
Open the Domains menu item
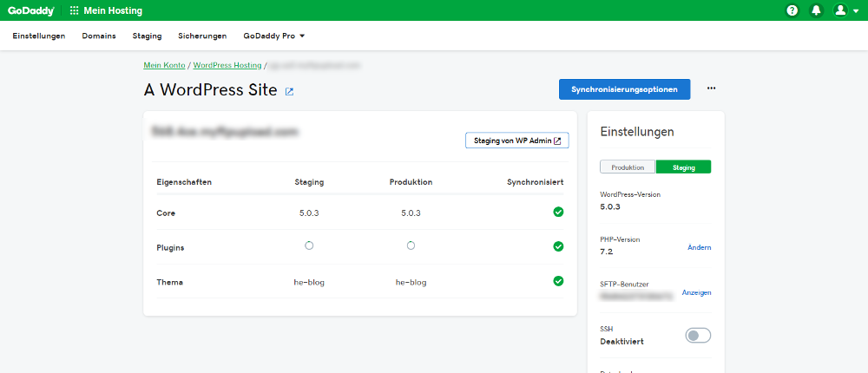click(99, 36)
